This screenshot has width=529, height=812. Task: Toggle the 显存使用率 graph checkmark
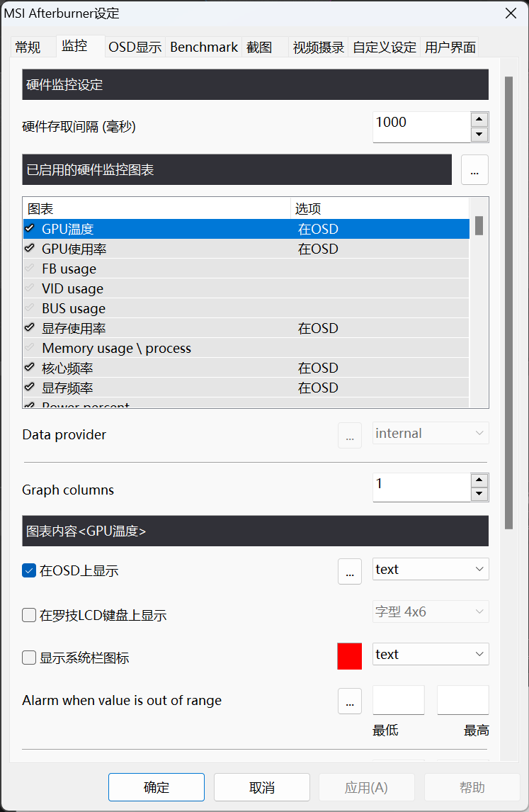tap(30, 328)
